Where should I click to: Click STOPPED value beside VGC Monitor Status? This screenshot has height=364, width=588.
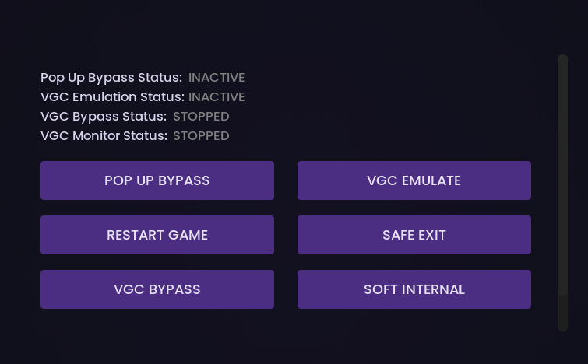pos(201,136)
